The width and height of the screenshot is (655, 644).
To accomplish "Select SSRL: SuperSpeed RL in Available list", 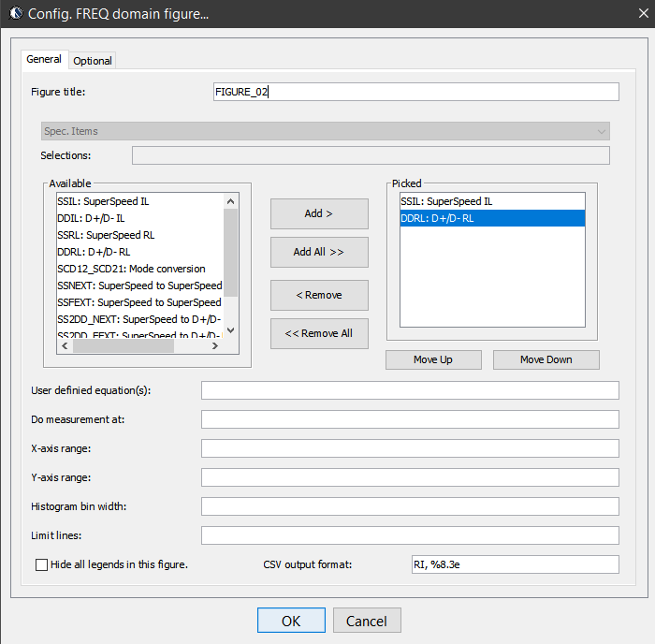I will [x=106, y=235].
